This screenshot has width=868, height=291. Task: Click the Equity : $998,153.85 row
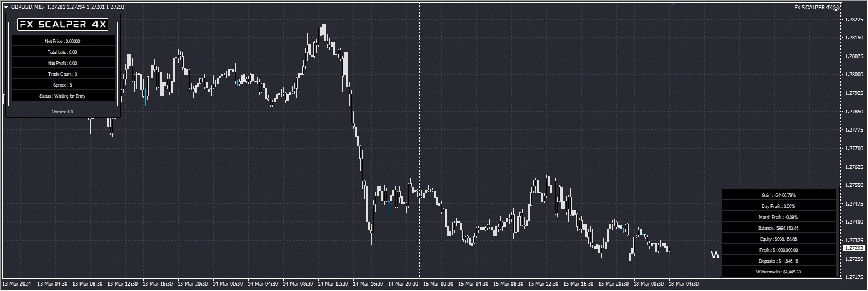pyautogui.click(x=779, y=239)
